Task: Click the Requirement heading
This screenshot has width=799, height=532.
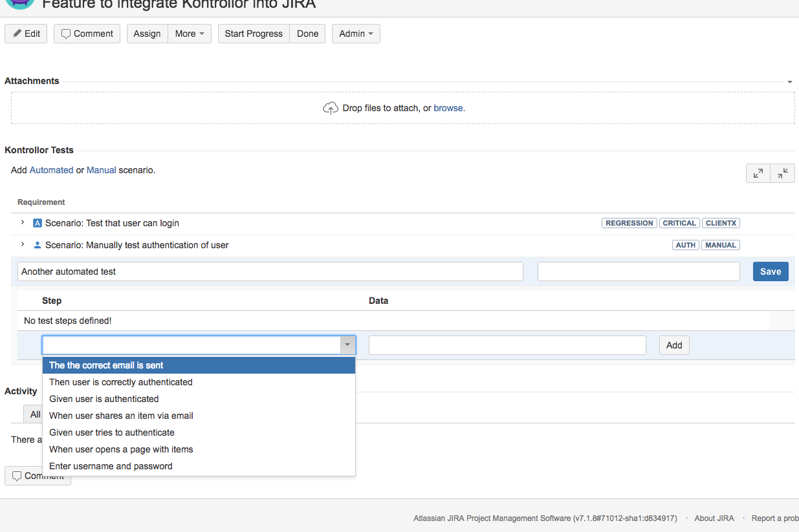Action: point(41,202)
